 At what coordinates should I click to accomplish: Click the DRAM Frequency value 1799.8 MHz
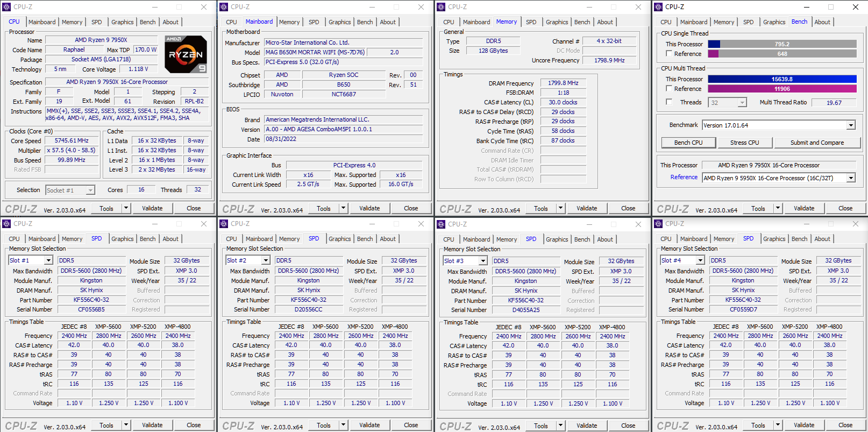coord(563,83)
